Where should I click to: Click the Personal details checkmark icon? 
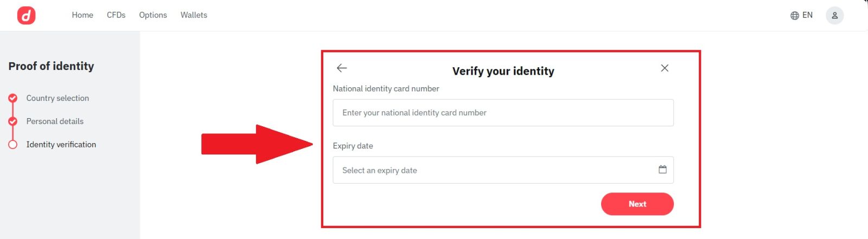tap(13, 121)
